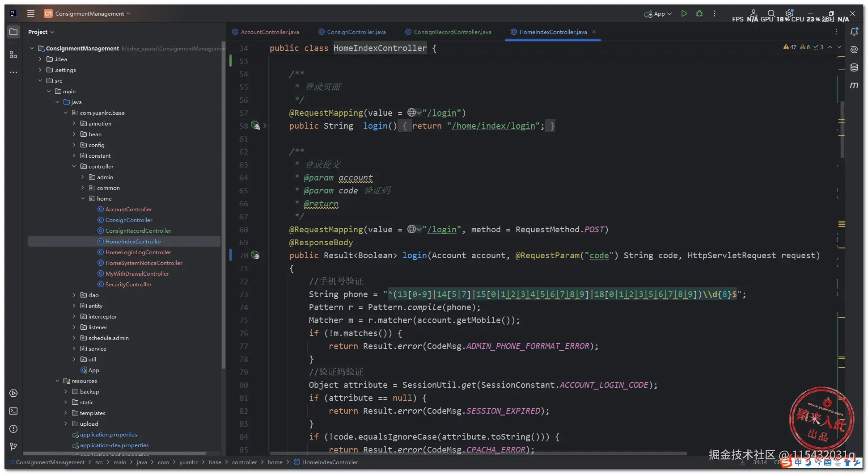Open Code With Me user icon
This screenshot has width=868, height=474.
click(754, 13)
